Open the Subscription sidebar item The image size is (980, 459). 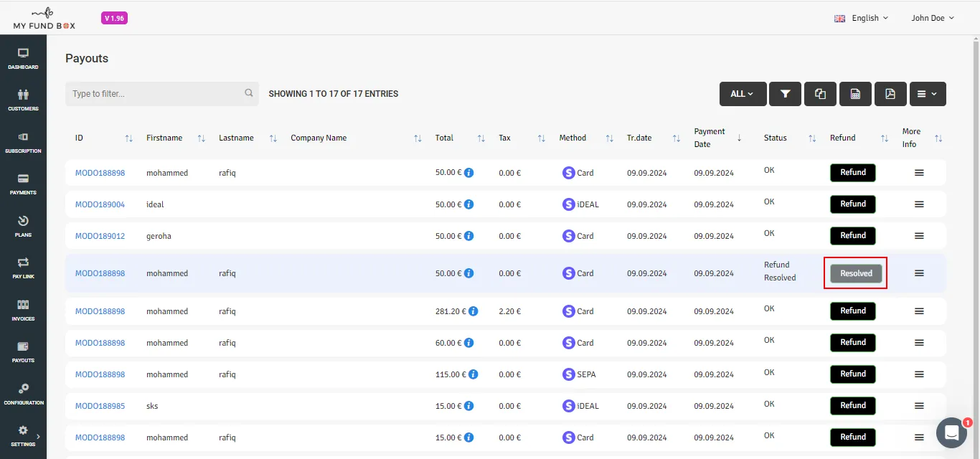click(x=23, y=143)
